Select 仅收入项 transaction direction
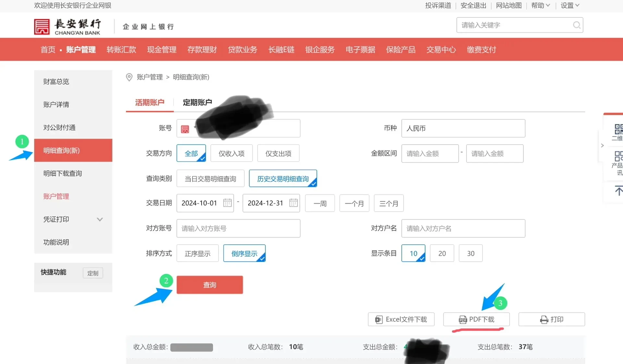 click(231, 153)
